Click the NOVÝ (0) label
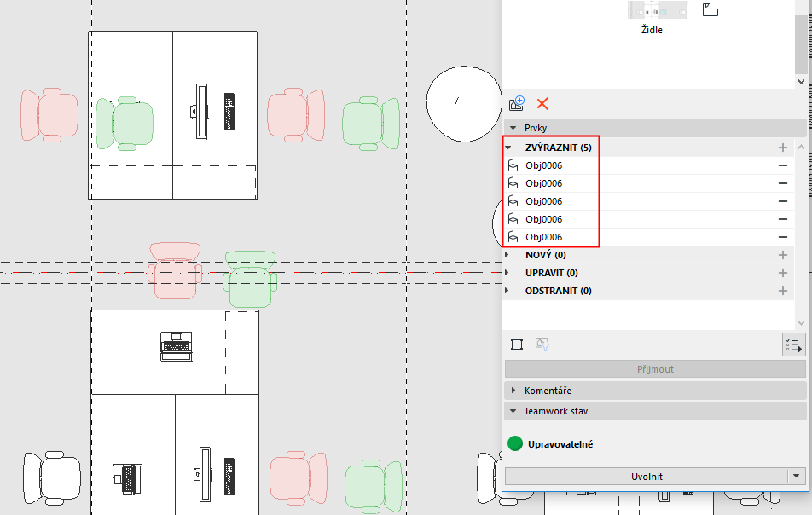The image size is (812, 515). pyautogui.click(x=545, y=255)
